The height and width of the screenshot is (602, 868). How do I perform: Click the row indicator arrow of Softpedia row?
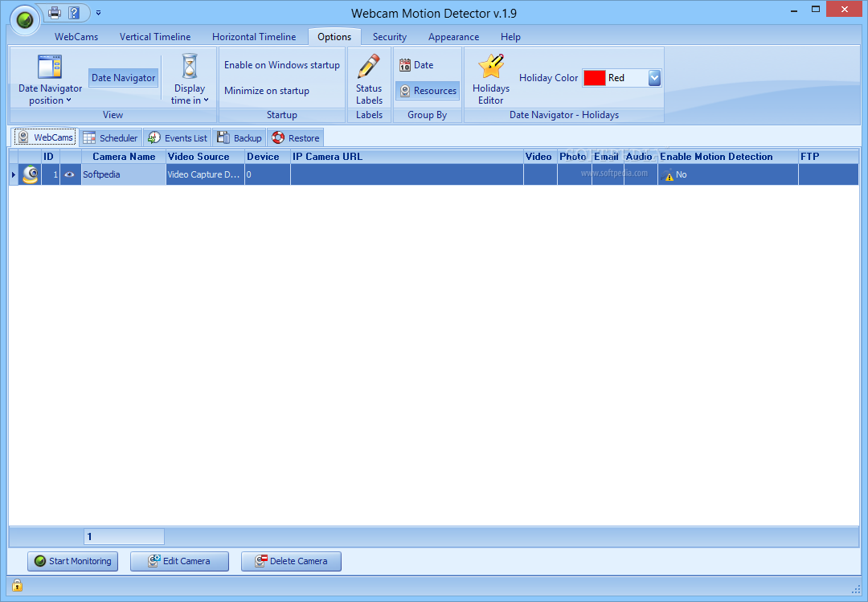click(x=14, y=174)
